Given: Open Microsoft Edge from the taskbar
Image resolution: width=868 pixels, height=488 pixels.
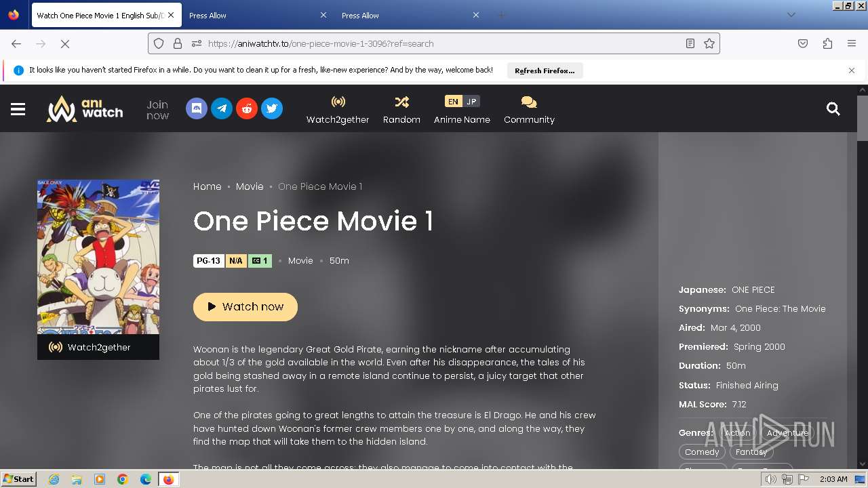Looking at the screenshot, I should [x=146, y=479].
